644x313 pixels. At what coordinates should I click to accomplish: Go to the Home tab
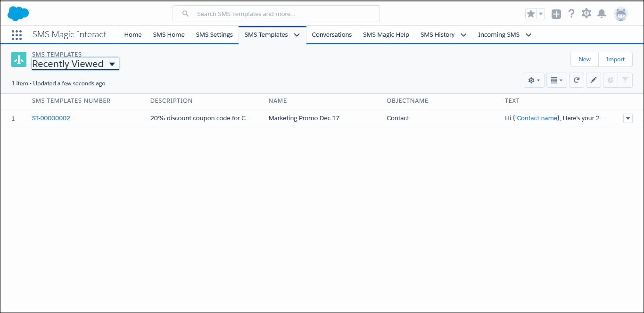[x=133, y=35]
